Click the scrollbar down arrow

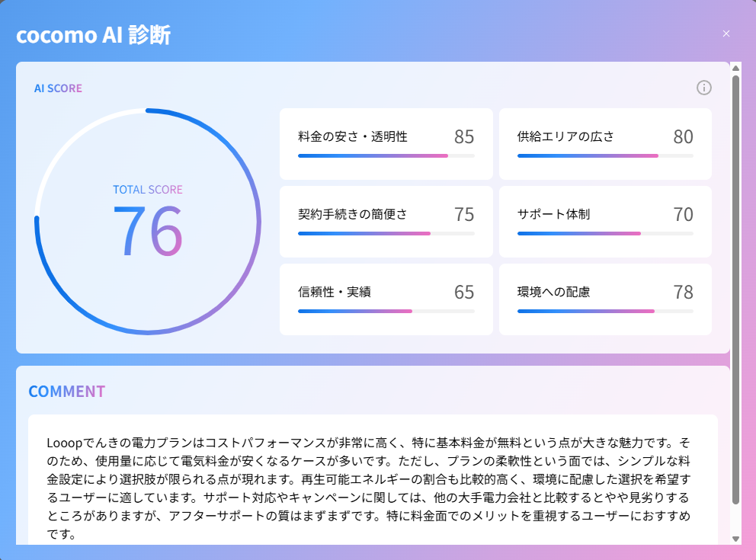(735, 538)
